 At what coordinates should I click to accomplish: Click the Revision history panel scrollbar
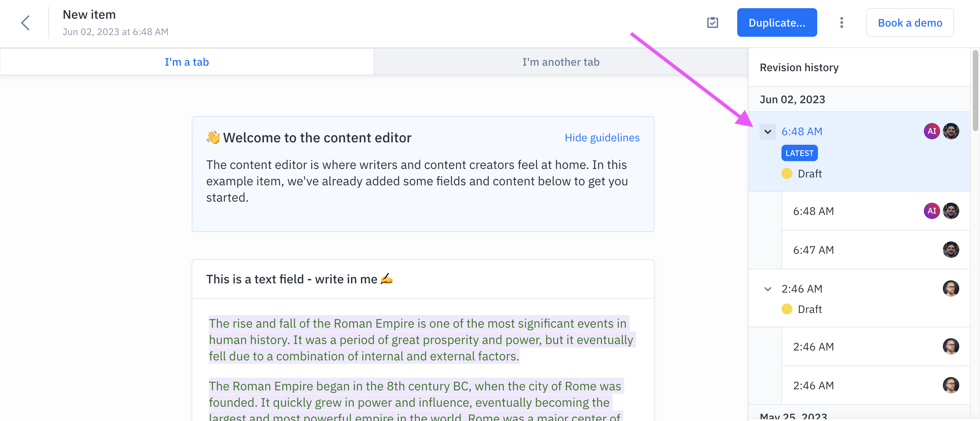[976, 91]
